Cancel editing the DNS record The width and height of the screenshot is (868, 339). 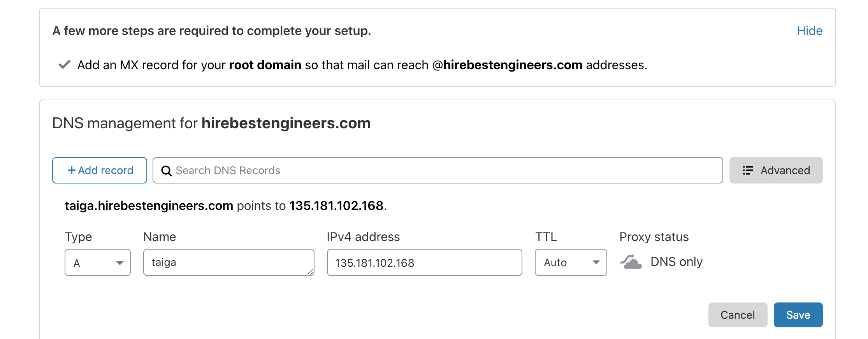point(738,315)
